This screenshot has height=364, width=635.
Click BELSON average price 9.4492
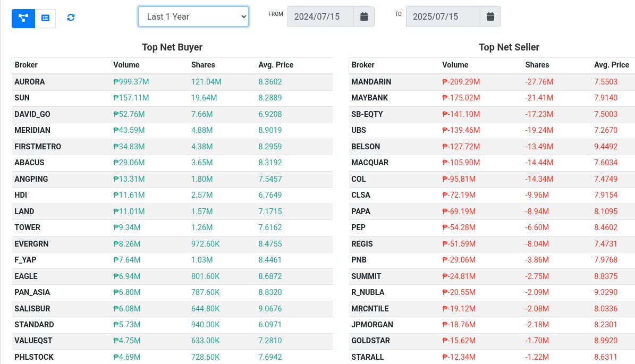[x=606, y=147]
